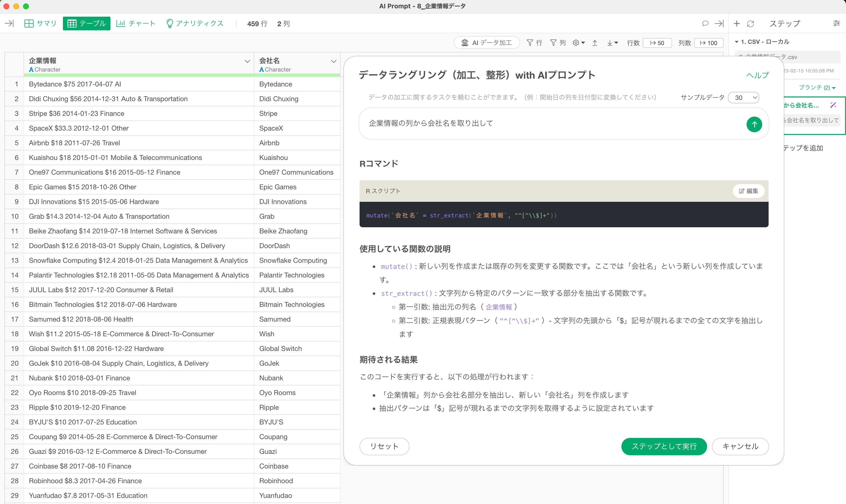846x504 pixels.
Task: Open the サンプルデータ 30 dropdown
Action: [x=743, y=98]
